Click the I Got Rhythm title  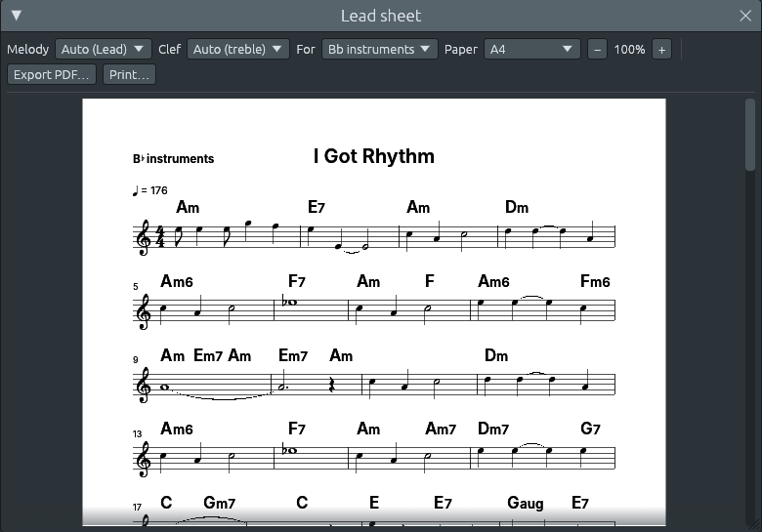[374, 156]
